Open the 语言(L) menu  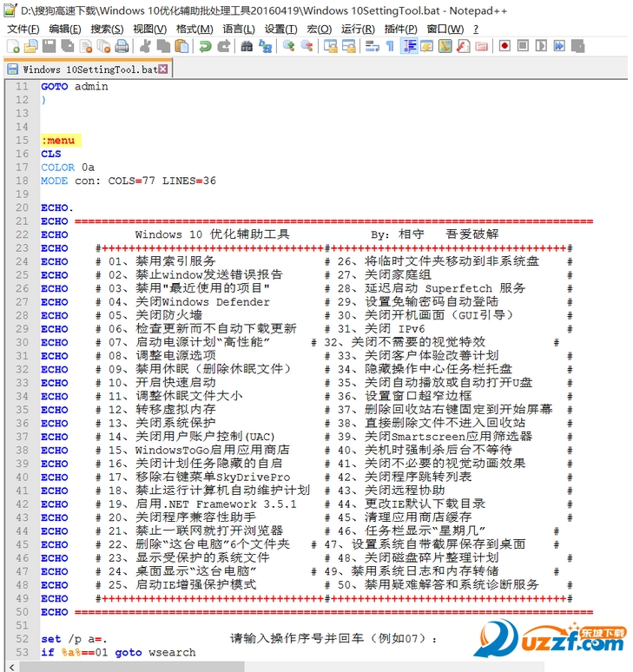[239, 30]
